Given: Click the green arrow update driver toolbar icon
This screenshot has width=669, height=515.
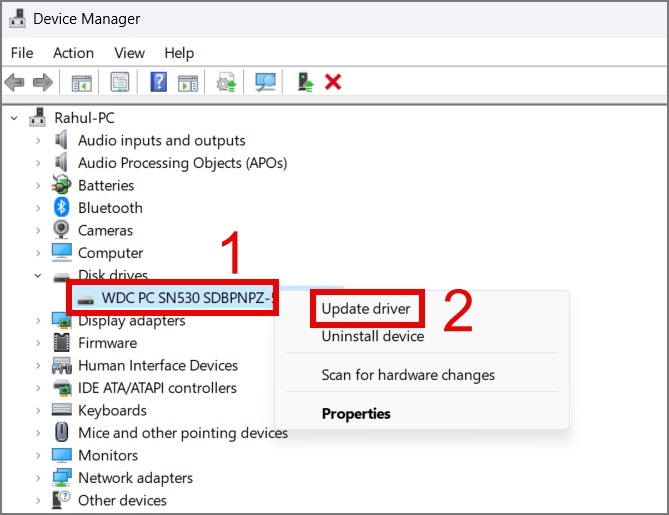Looking at the screenshot, I should point(306,82).
